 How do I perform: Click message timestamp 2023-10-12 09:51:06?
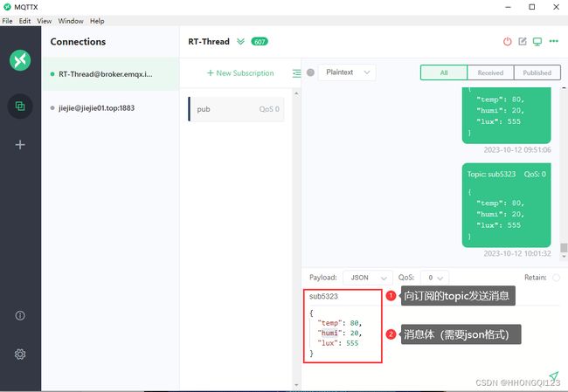517,150
